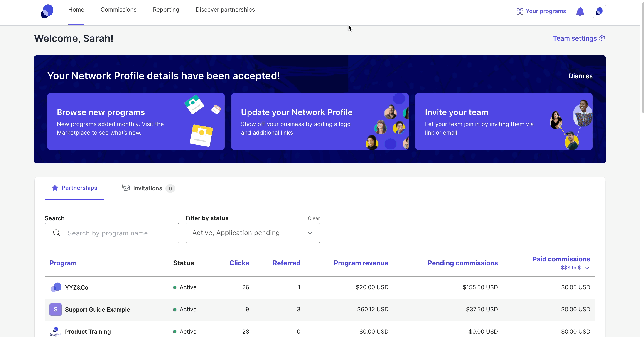
Task: Click the Active status of YYZ&Co
Action: pyautogui.click(x=185, y=287)
